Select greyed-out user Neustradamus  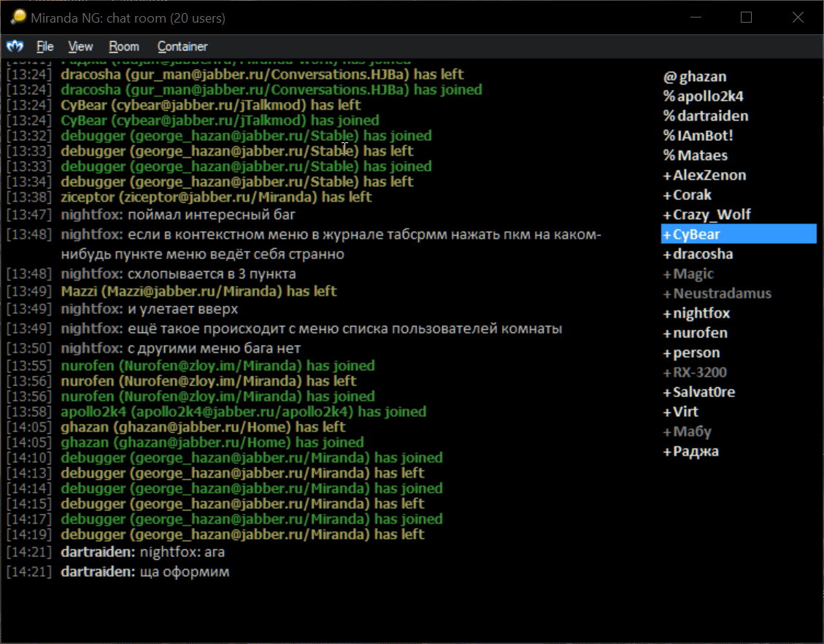[717, 294]
